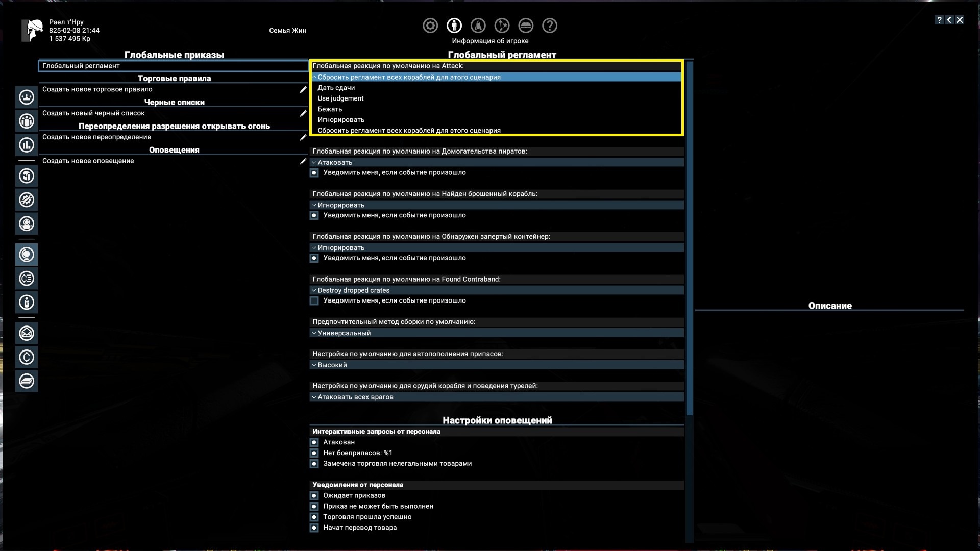Viewport: 980px width, 551px height.
Task: Toggle Начат перевод товара checkbox
Action: [x=314, y=528]
